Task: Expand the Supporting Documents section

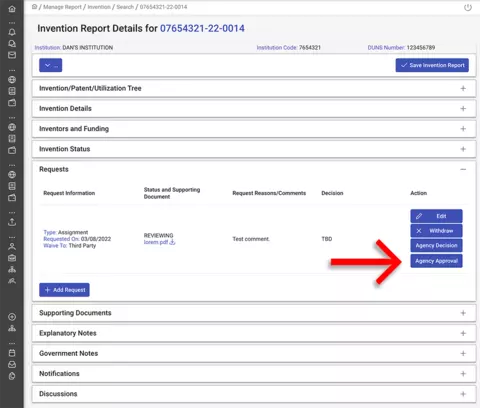Action: point(254,313)
